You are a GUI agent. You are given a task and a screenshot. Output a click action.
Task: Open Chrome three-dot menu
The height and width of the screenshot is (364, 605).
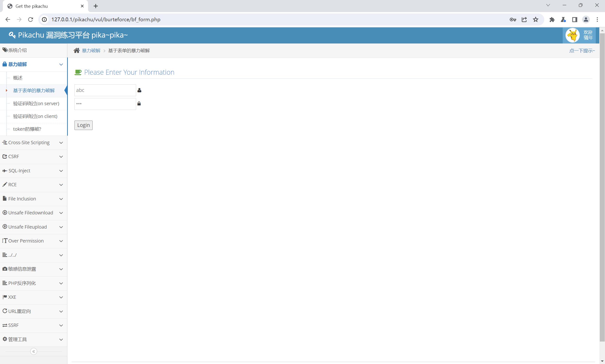597,20
